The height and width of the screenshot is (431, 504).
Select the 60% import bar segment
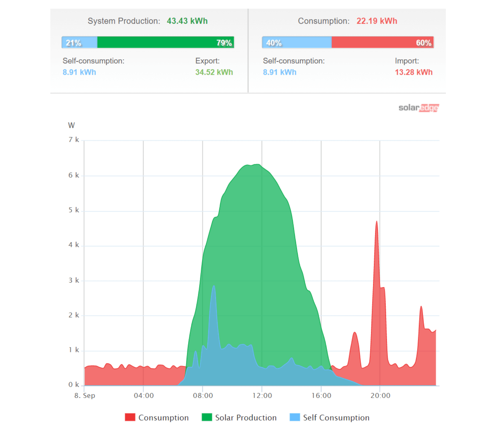pyautogui.click(x=383, y=42)
